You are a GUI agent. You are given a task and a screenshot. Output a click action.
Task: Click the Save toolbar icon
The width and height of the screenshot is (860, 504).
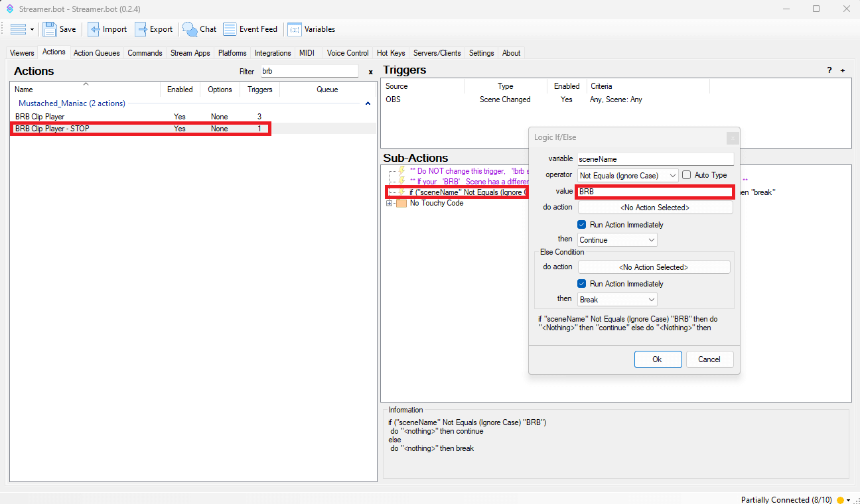point(50,29)
